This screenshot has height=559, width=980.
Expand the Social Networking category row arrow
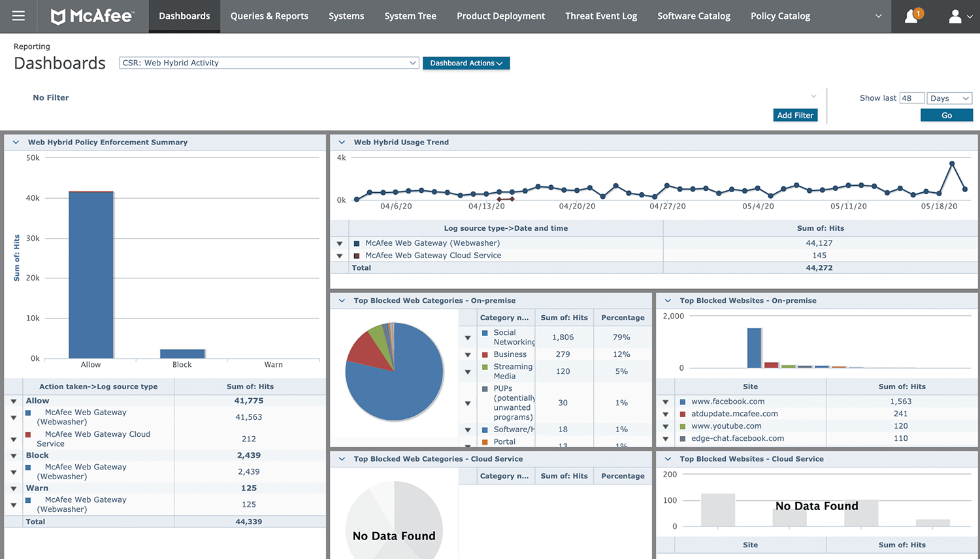click(x=468, y=338)
